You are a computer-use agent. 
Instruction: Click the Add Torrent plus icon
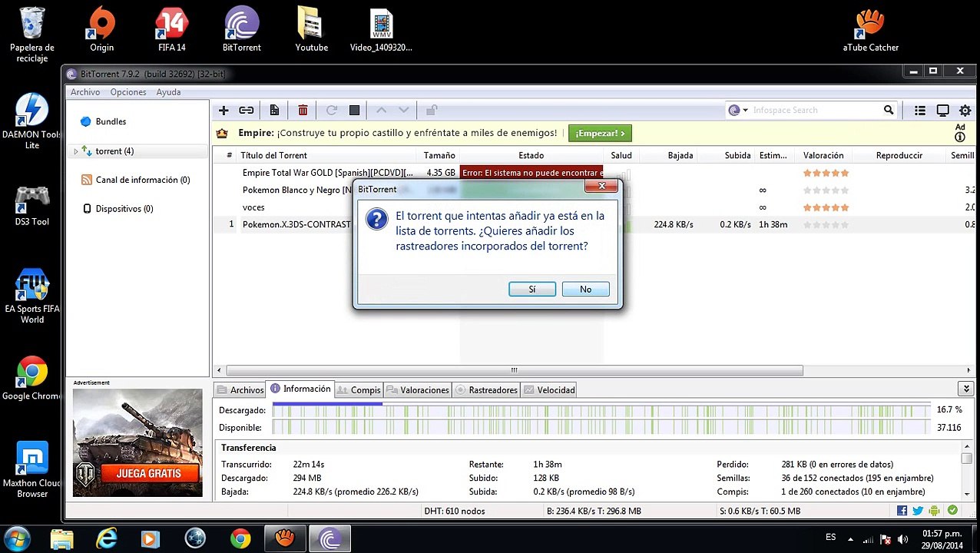click(223, 111)
